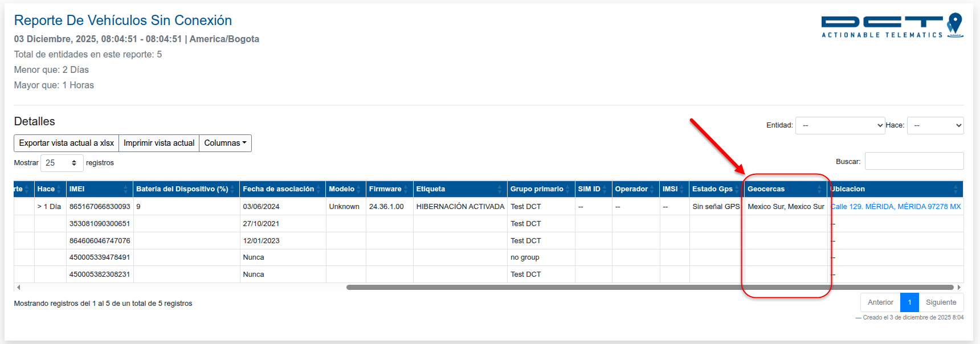
Task: Change the Mostrar registros count selector
Action: click(x=62, y=163)
